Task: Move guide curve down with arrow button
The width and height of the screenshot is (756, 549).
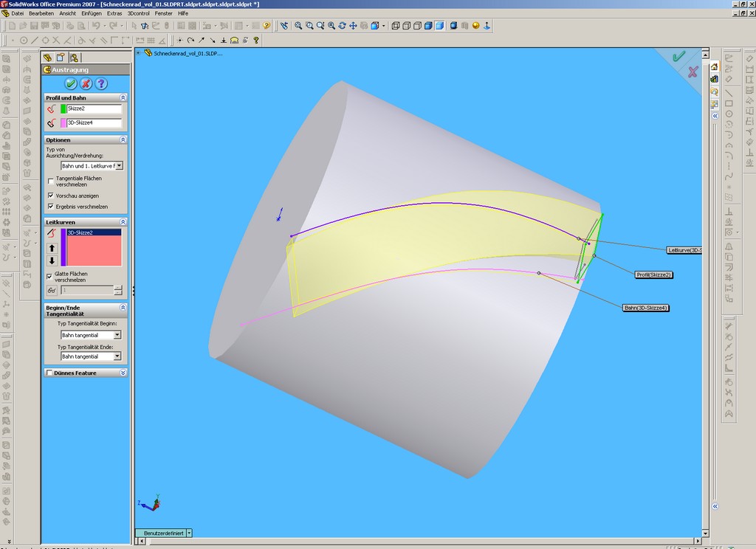Action: [x=52, y=260]
